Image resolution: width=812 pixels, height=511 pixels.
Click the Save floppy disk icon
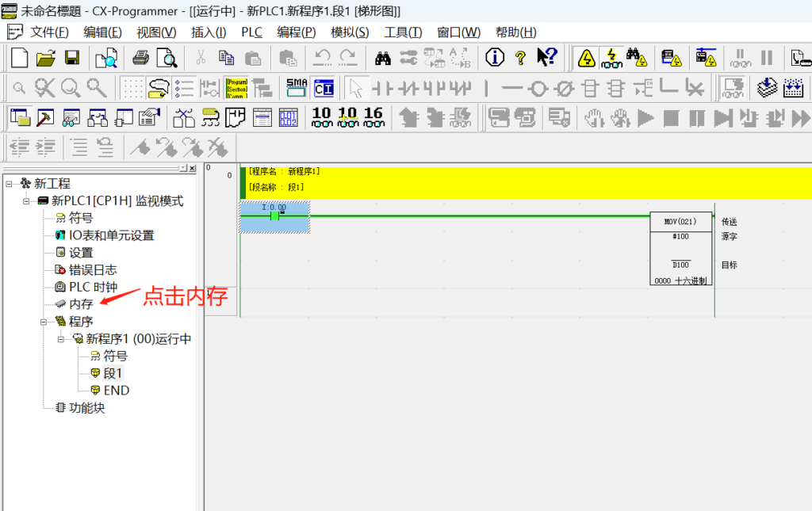(x=72, y=58)
